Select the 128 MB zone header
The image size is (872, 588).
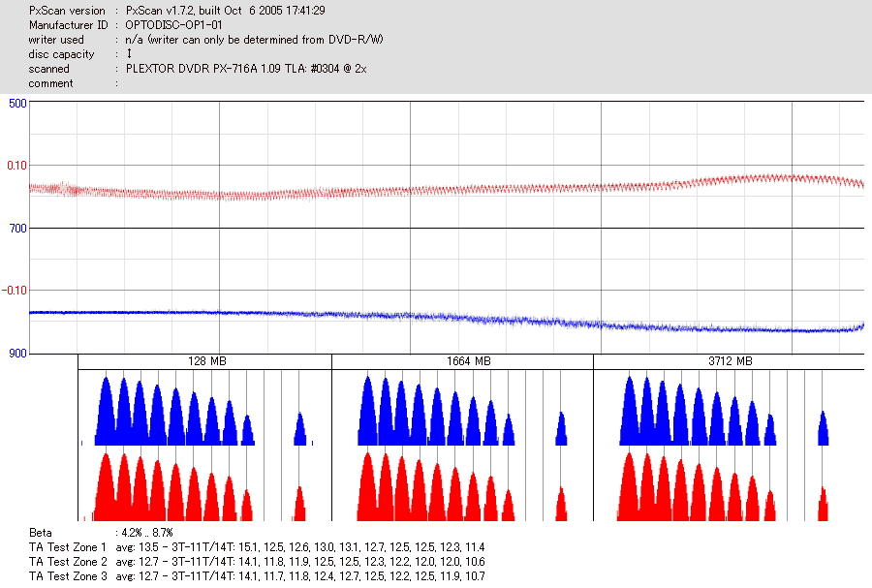204,361
